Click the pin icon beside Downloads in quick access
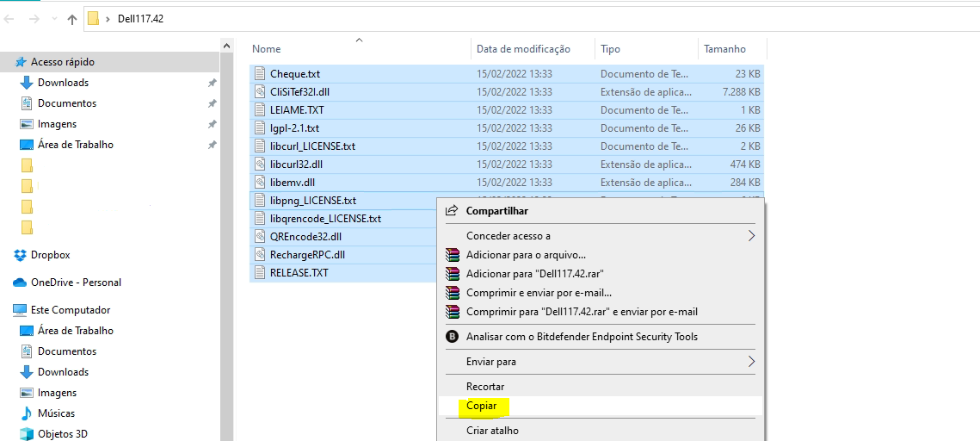The height and width of the screenshot is (441, 980). click(x=212, y=83)
